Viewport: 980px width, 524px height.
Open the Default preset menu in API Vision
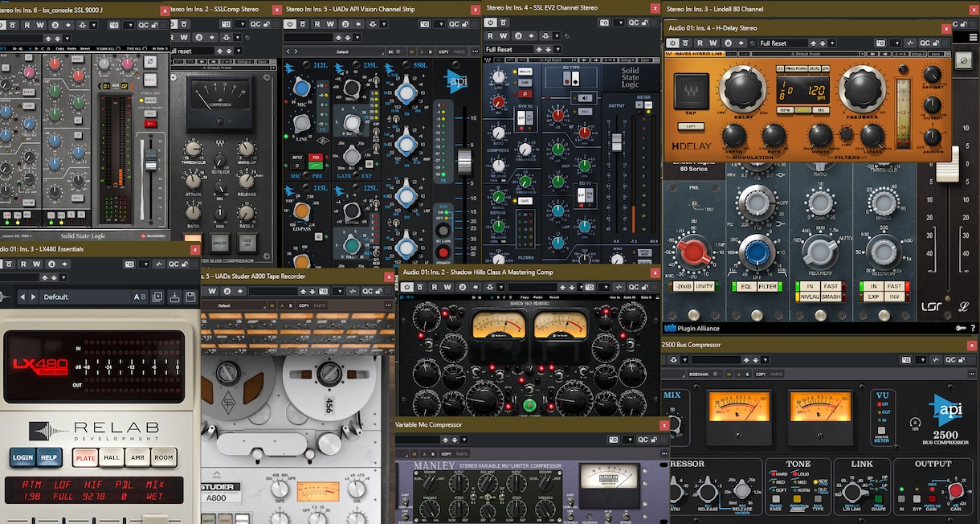342,51
